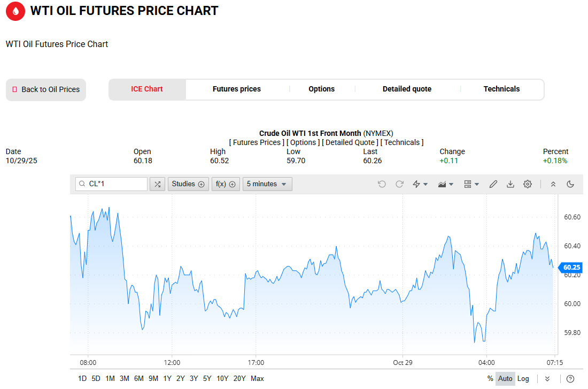
Task: Open chart settings gear
Action: pyautogui.click(x=528, y=184)
